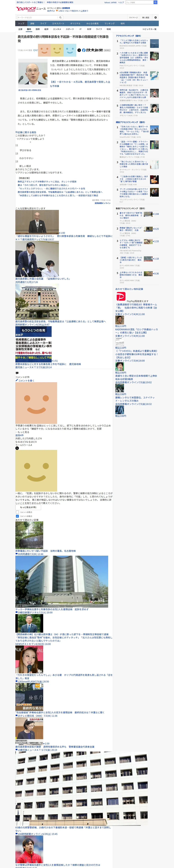Image resolution: width=174 pixels, height=868 pixels.
Task: Open サッカー伊東純也選手 article link
Action: tap(52, 609)
